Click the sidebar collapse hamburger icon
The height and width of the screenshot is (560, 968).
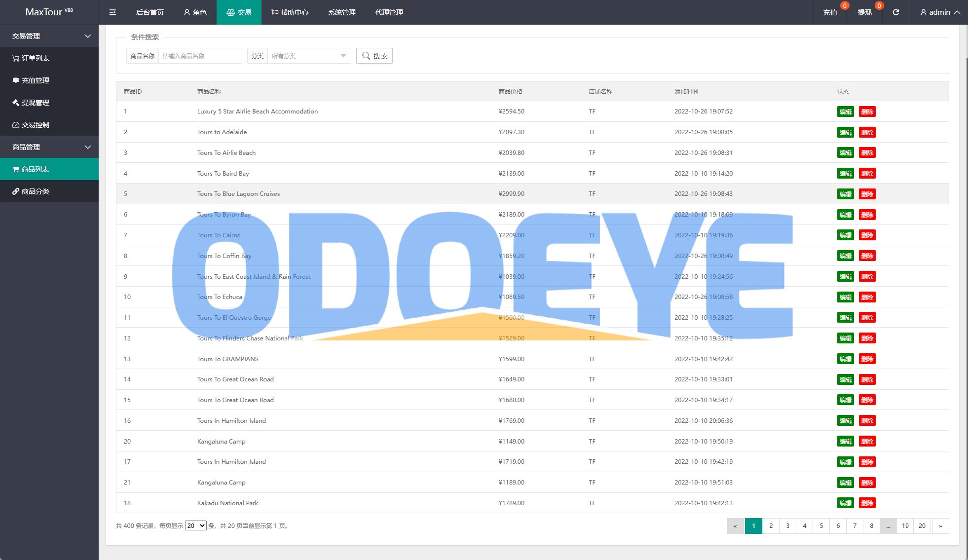tap(112, 12)
